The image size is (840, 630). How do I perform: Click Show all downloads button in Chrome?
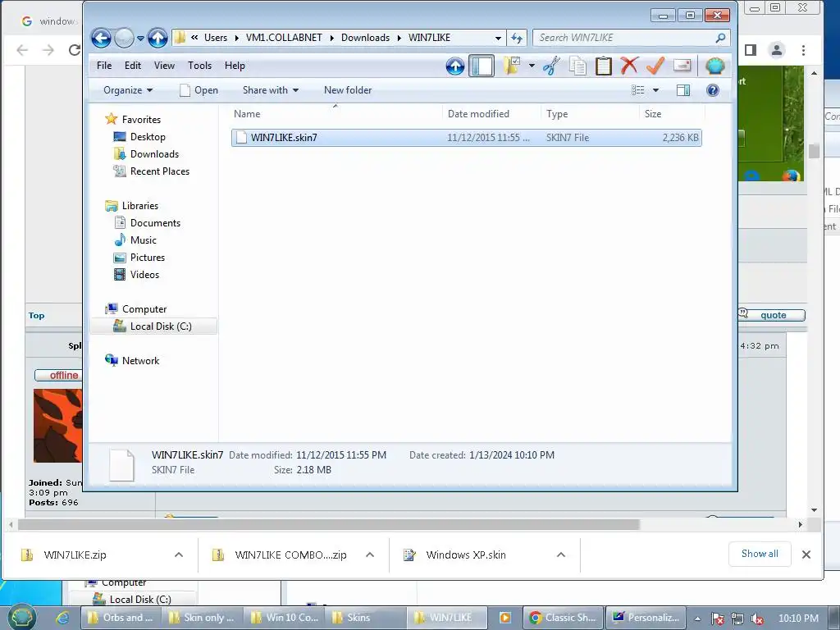pos(760,554)
